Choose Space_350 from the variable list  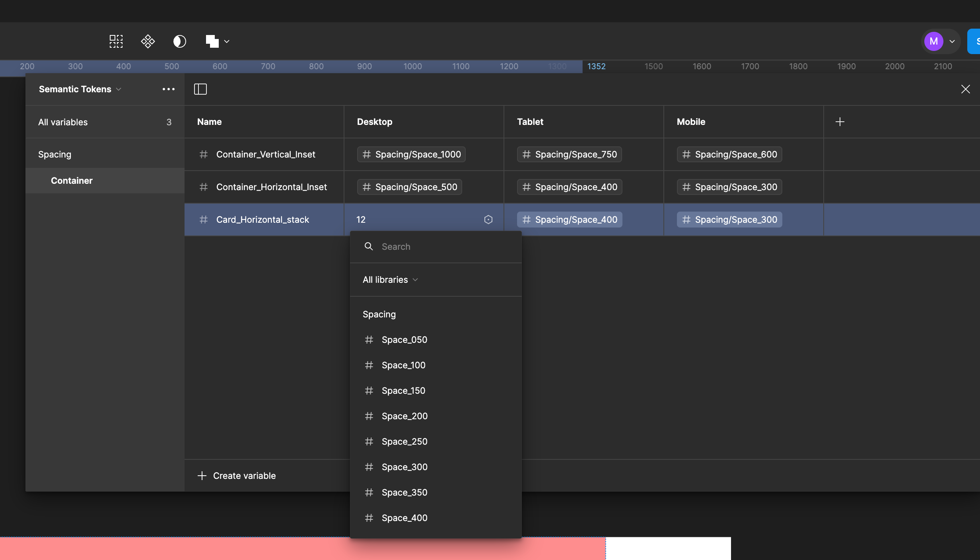[x=436, y=492]
